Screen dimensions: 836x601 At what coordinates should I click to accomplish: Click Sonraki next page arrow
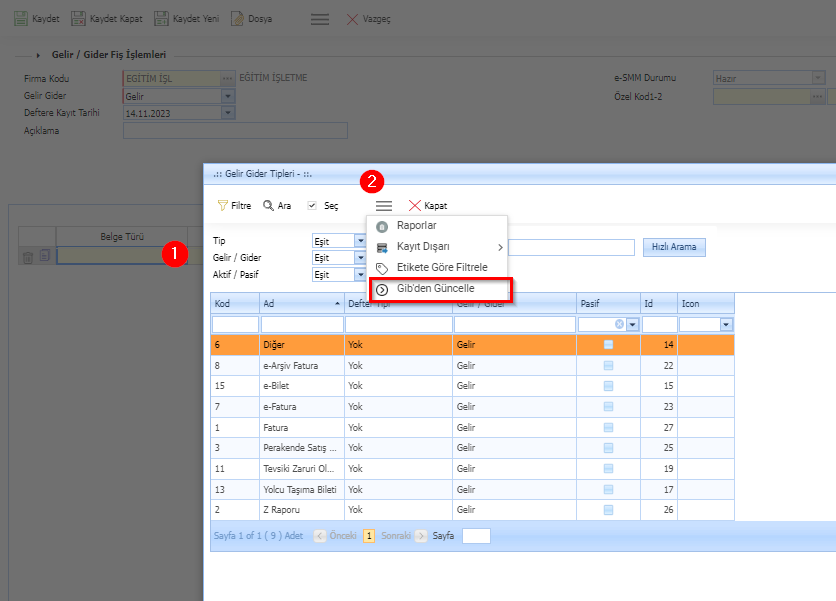point(421,535)
